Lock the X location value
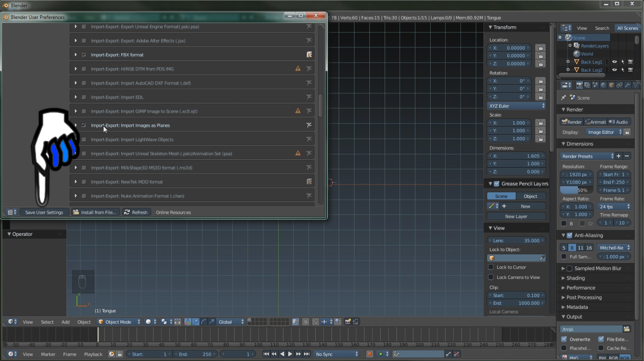The width and height of the screenshot is (644, 361). pyautogui.click(x=540, y=48)
